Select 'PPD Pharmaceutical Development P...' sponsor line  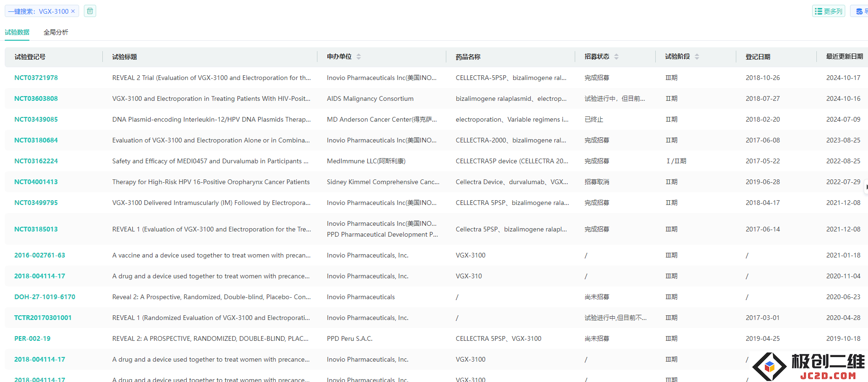(382, 234)
